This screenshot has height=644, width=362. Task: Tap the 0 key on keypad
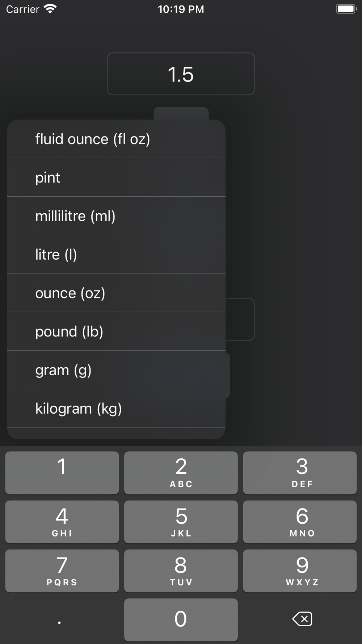pos(181,620)
